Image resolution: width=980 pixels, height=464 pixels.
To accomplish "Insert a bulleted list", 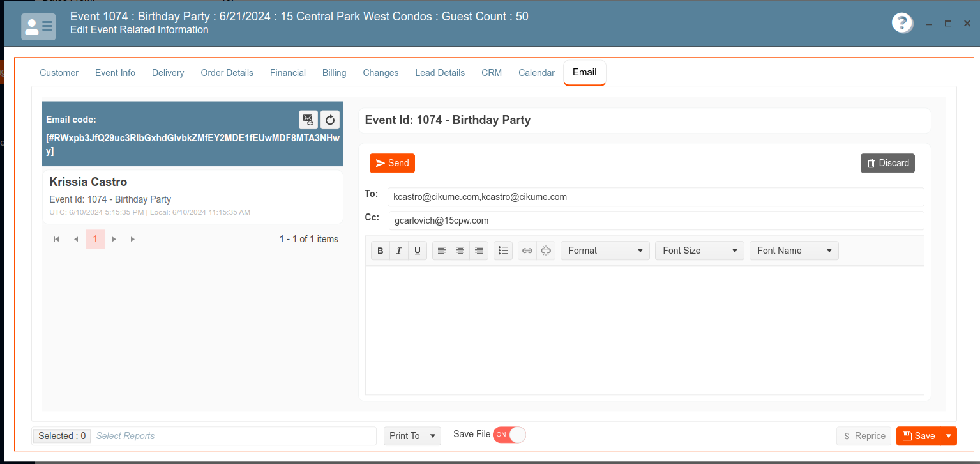I will click(503, 251).
